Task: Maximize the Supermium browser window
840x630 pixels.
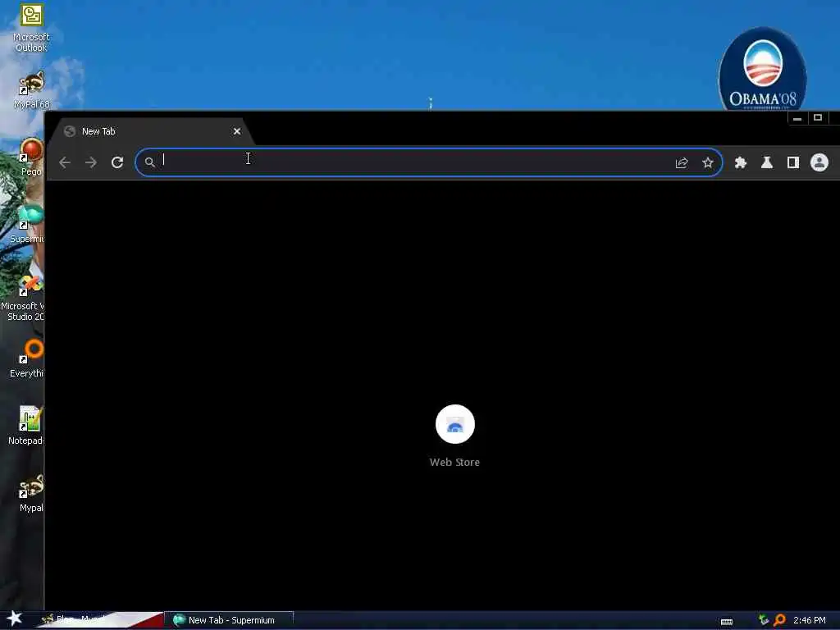Action: [x=818, y=118]
